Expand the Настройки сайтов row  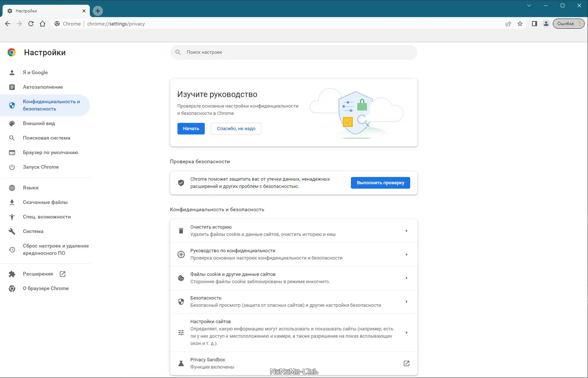[x=406, y=332]
